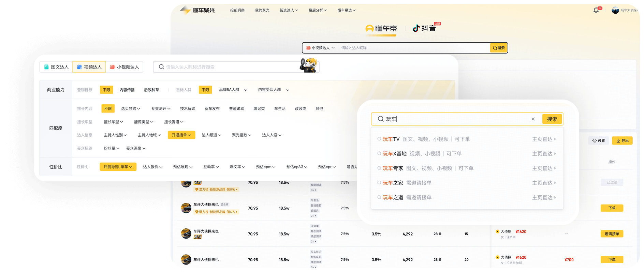Click 主页直达 for 玩车之道
The image size is (644, 272).
(544, 198)
